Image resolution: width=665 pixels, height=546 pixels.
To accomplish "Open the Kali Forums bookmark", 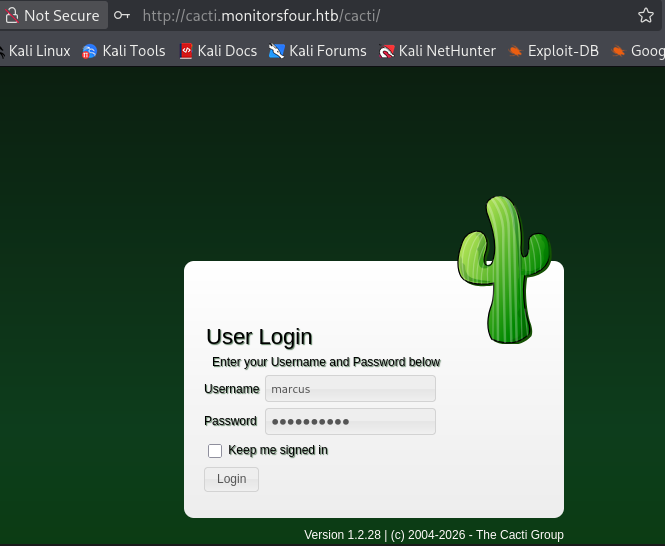I will point(318,51).
